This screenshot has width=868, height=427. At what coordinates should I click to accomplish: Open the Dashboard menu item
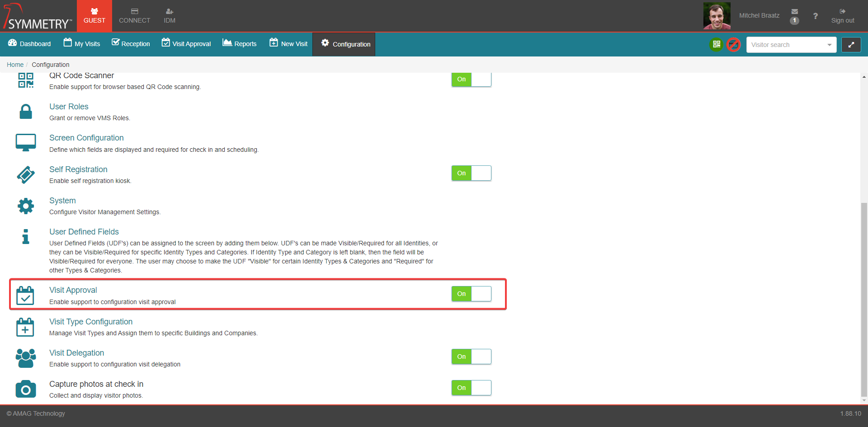(x=29, y=44)
